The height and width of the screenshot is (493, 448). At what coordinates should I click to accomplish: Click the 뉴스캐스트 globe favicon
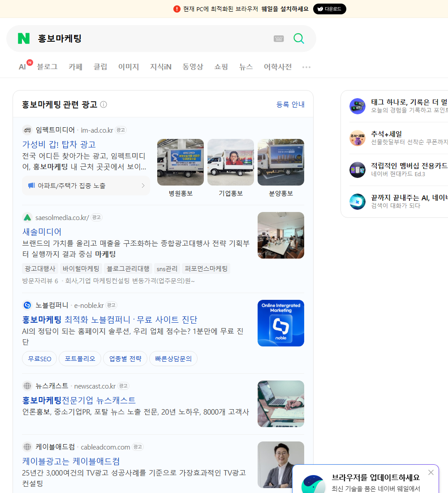point(27,385)
